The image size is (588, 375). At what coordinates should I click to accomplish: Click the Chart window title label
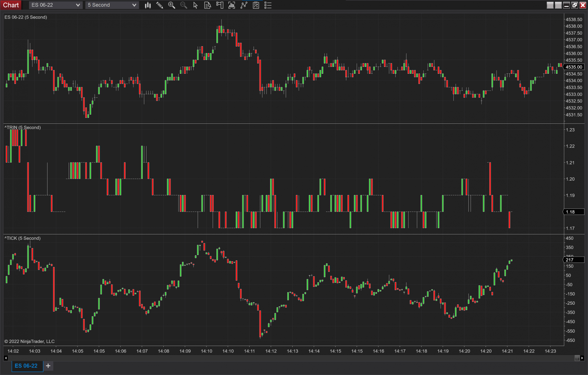click(x=11, y=5)
